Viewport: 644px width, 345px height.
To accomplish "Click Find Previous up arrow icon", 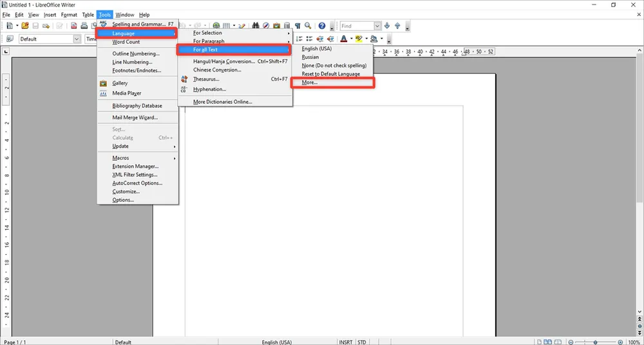I will tap(397, 26).
